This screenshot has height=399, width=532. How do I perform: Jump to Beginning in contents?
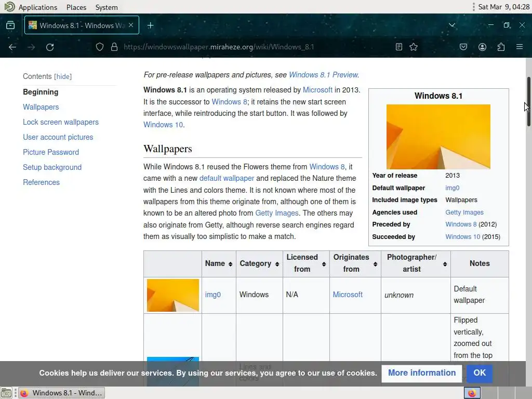[41, 92]
